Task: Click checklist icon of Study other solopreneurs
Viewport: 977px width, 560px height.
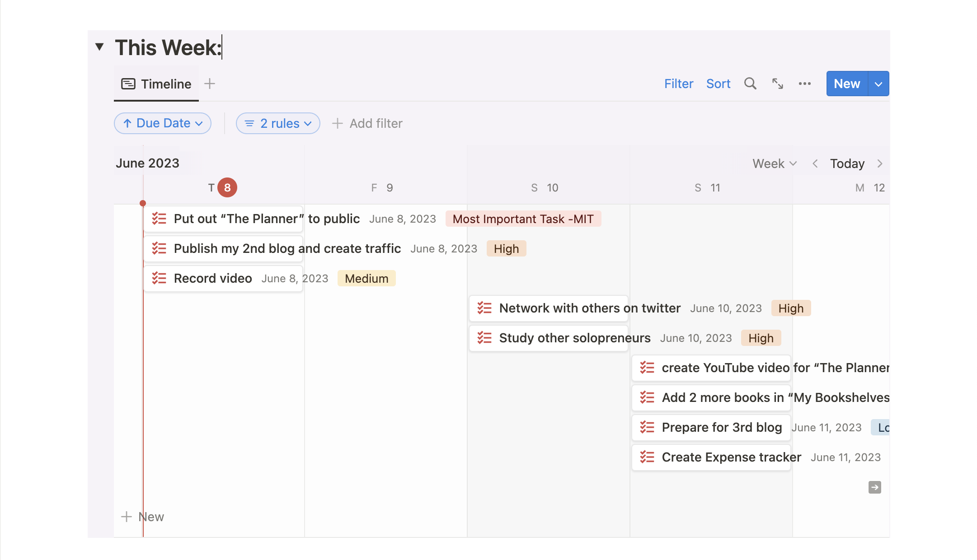Action: point(484,338)
